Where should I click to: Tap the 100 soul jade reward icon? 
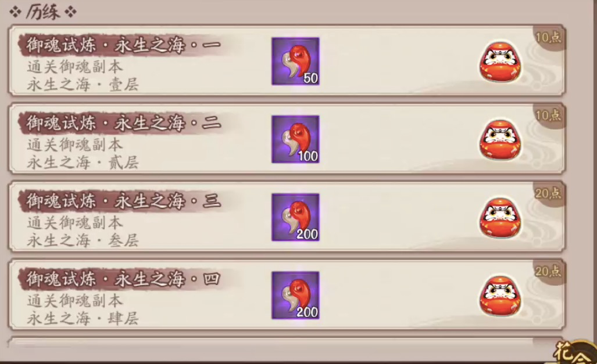295,139
